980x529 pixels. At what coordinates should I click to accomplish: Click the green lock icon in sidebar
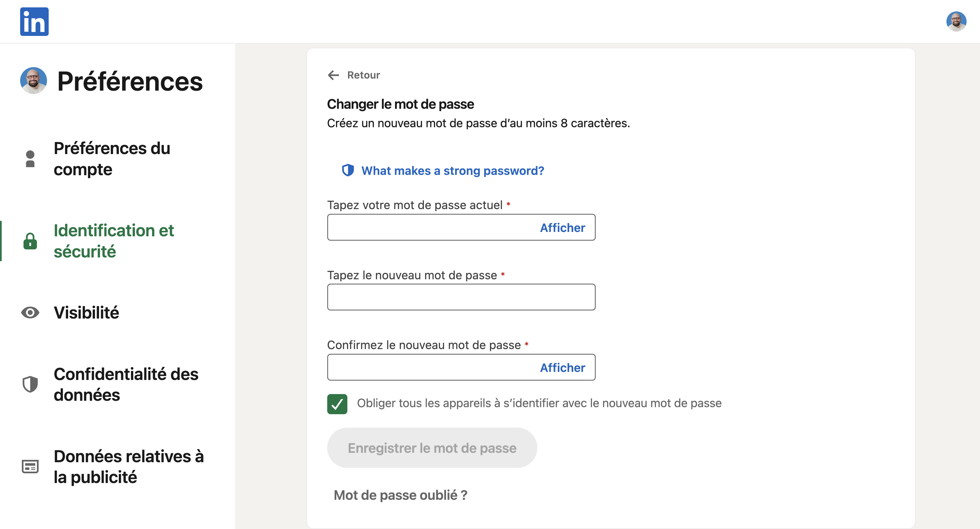30,241
